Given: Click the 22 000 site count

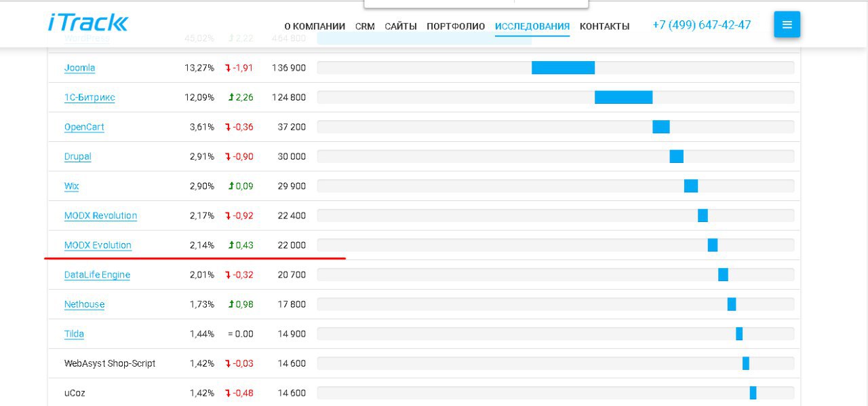Looking at the screenshot, I should 292,245.
